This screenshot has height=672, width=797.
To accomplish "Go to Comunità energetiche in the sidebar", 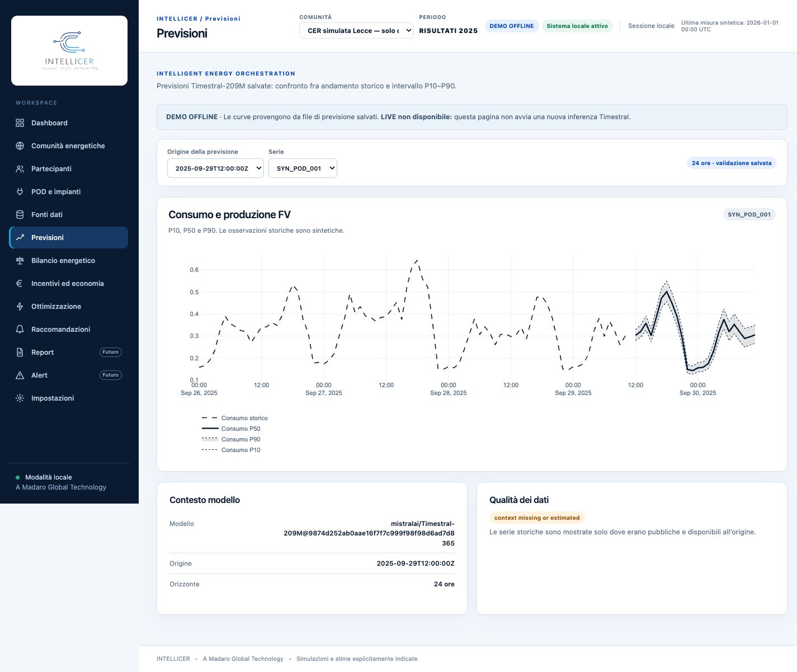I will 69,146.
